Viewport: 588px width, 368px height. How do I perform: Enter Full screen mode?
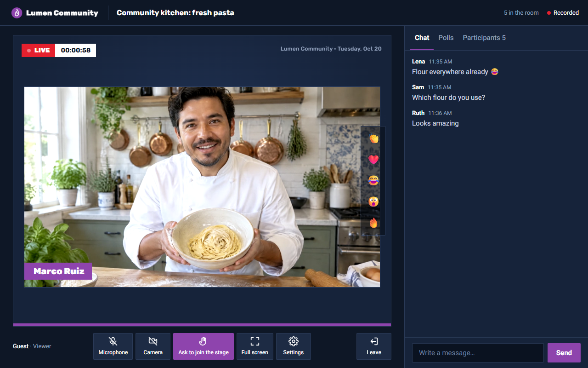(x=254, y=346)
